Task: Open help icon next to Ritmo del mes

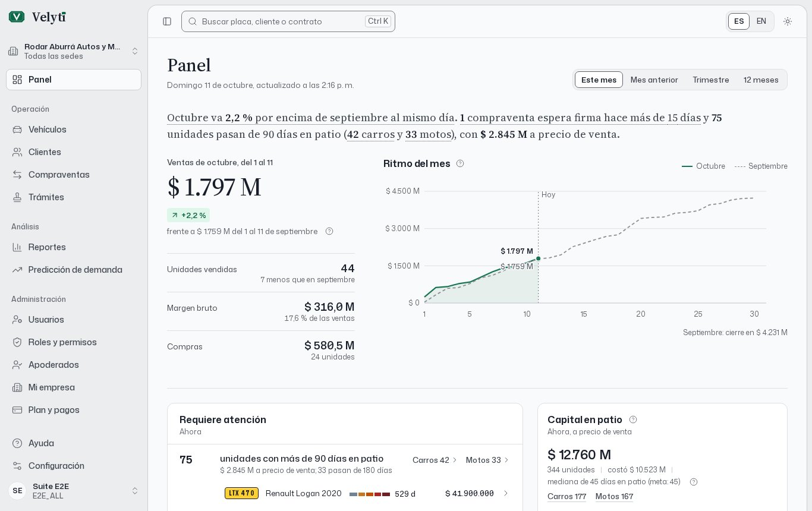Action: click(460, 163)
